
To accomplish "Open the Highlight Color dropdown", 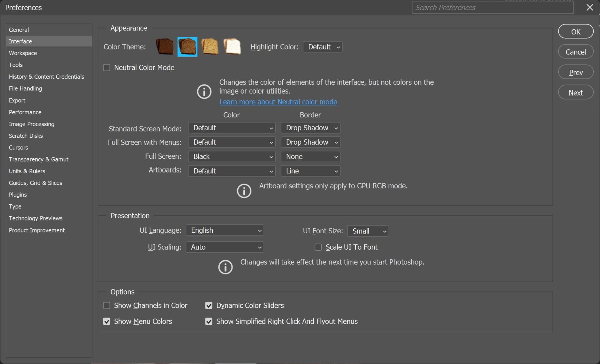I will point(322,47).
